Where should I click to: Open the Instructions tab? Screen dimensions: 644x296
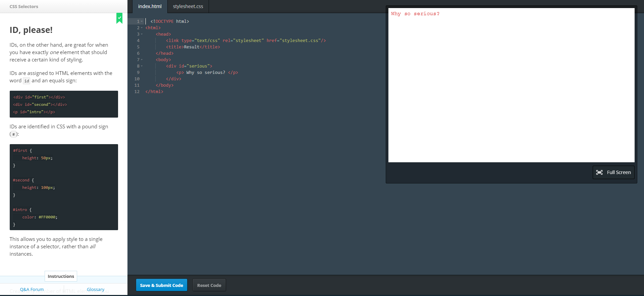(61, 276)
